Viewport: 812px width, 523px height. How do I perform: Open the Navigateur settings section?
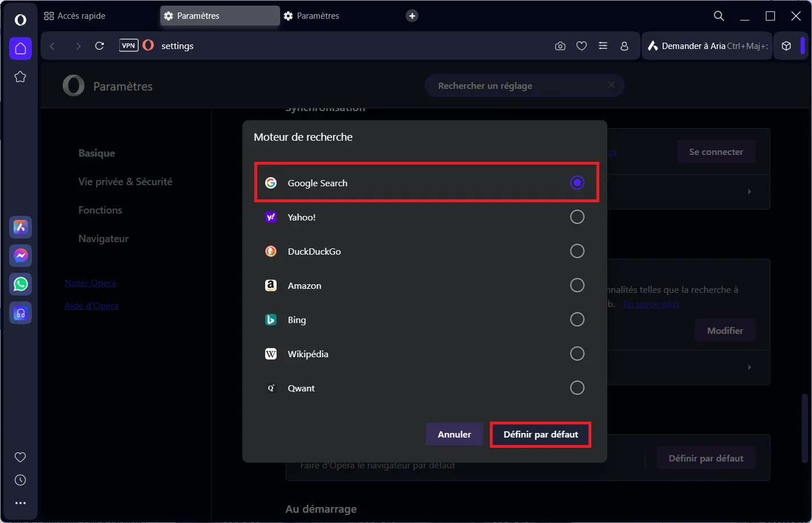tap(103, 239)
